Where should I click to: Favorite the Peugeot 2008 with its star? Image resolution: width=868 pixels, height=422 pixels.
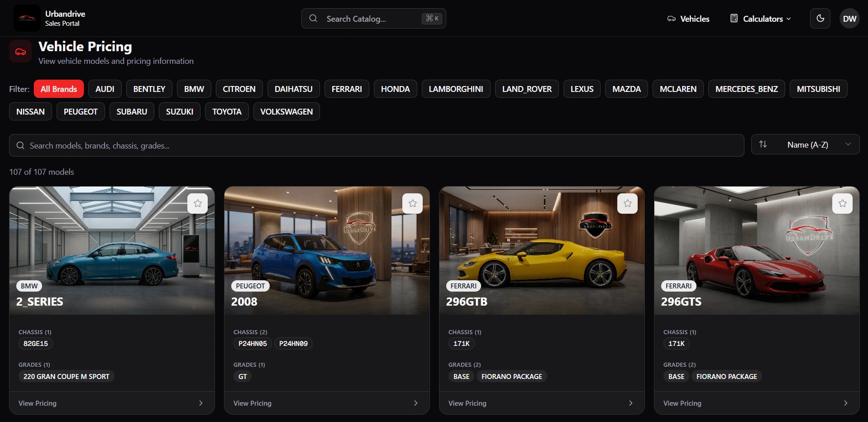pyautogui.click(x=413, y=203)
